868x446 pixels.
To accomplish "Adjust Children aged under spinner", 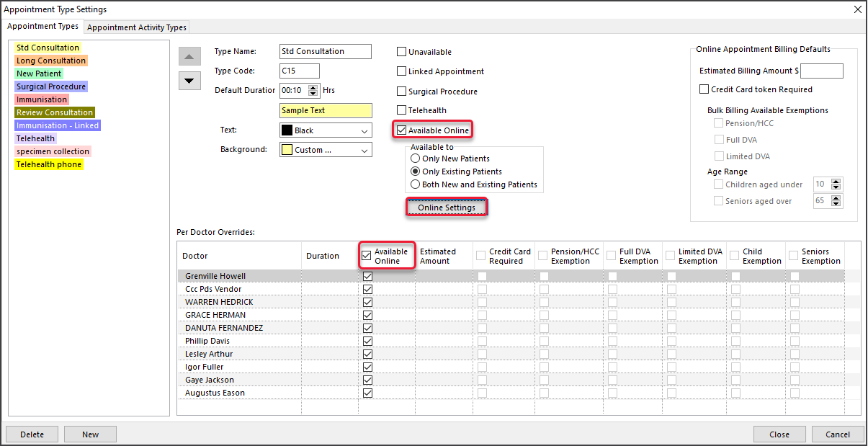I will [836, 184].
